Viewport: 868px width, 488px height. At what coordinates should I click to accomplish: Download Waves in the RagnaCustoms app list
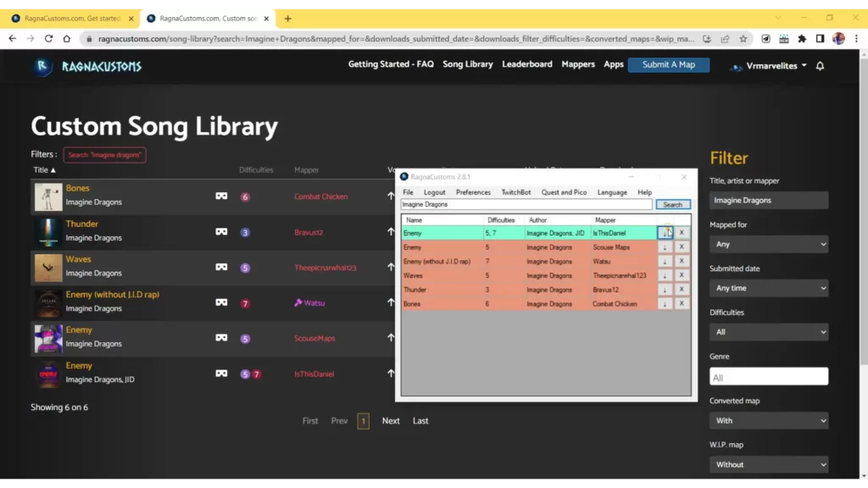665,275
